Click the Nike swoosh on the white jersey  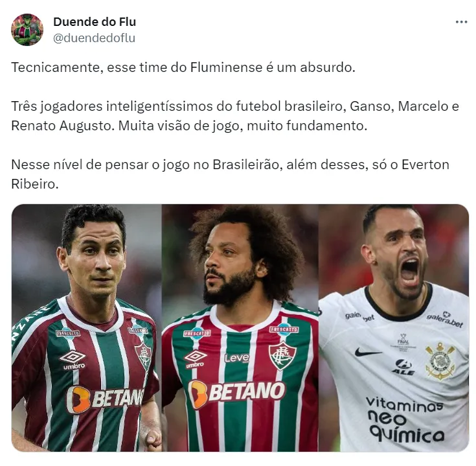368,353
